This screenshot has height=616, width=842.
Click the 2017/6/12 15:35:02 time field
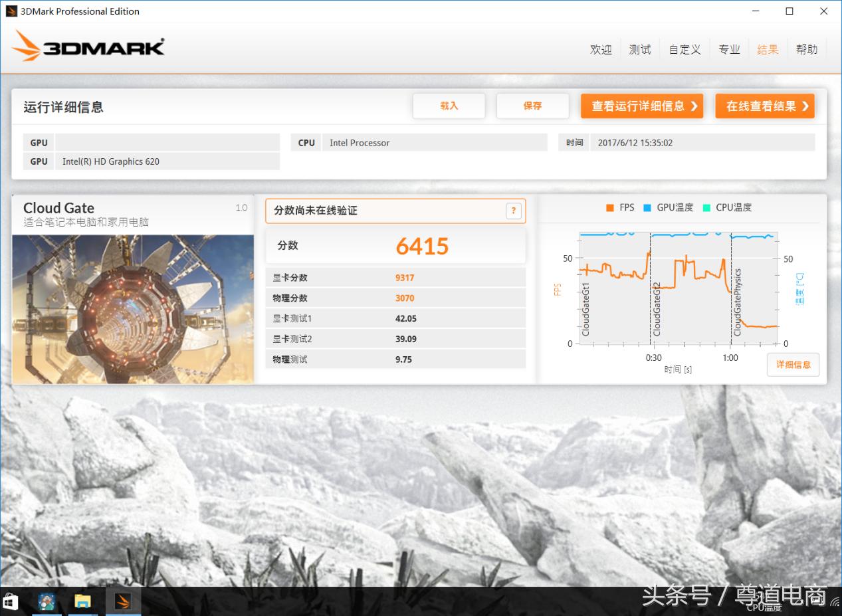pos(702,143)
